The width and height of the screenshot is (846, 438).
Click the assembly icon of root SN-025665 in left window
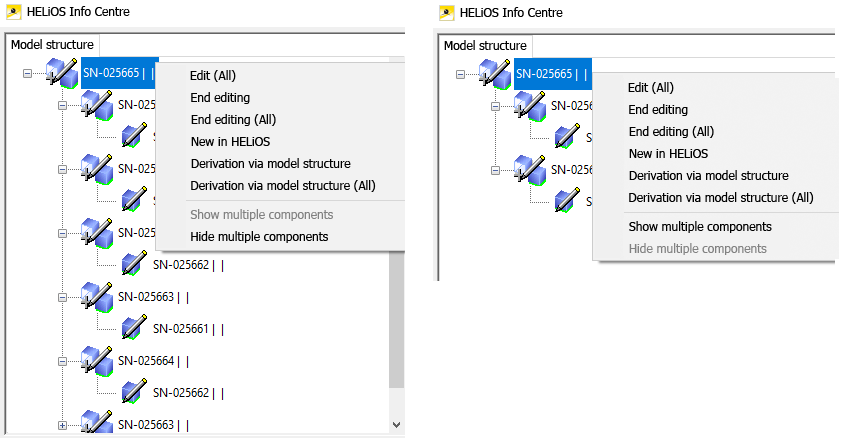tap(62, 73)
